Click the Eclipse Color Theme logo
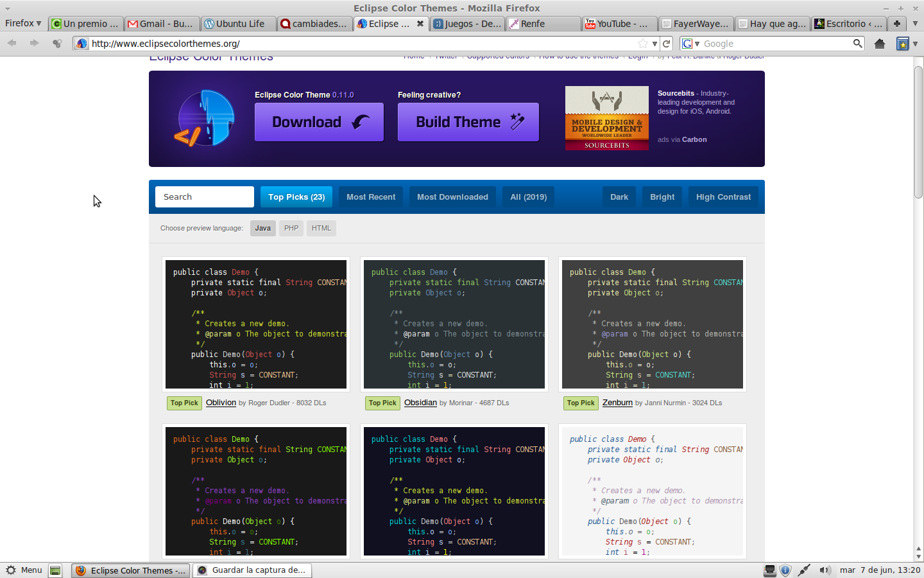 205,119
